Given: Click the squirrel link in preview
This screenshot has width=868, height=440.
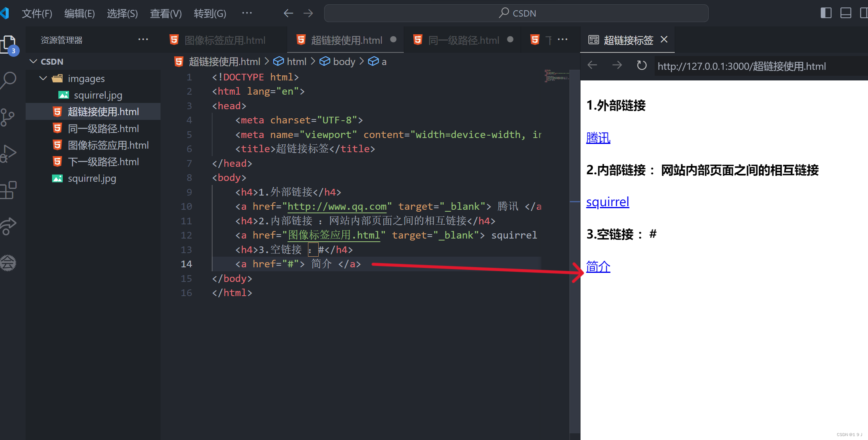Looking at the screenshot, I should 607,202.
